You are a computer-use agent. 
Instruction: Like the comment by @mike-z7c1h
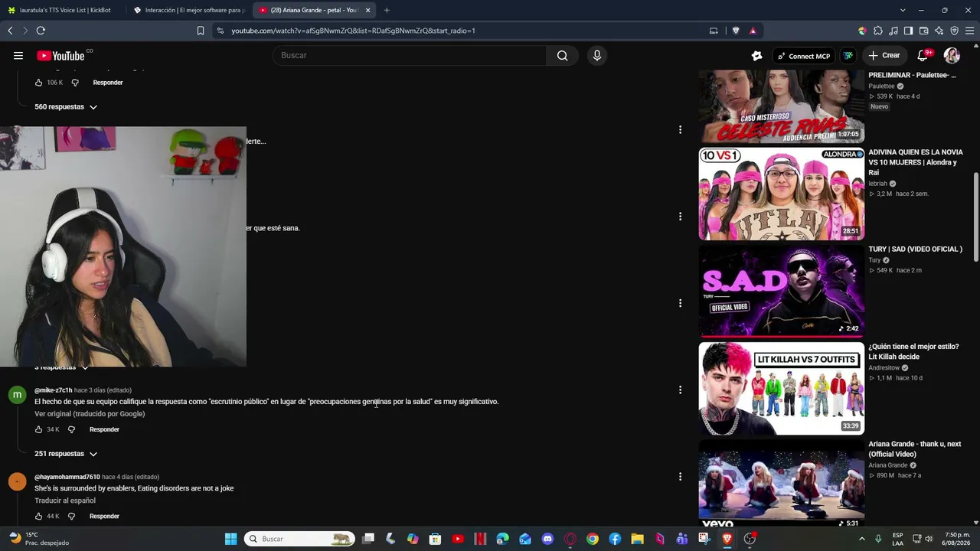pos(39,429)
